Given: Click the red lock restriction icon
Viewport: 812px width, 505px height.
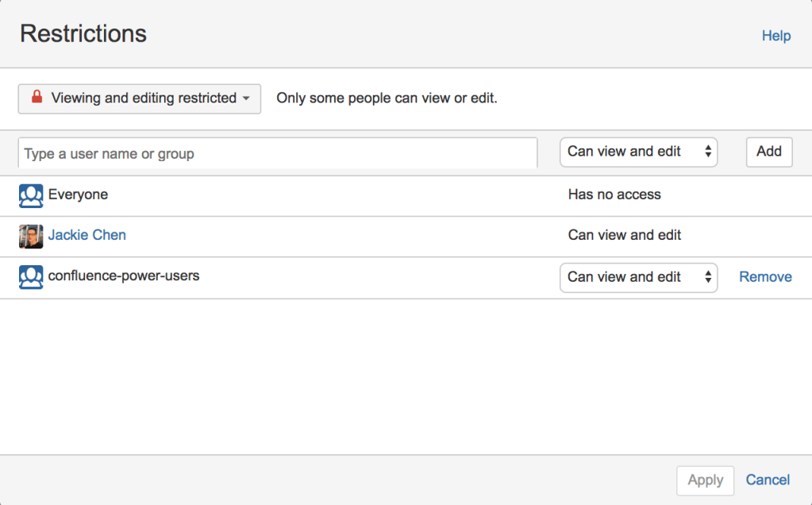Looking at the screenshot, I should click(37, 98).
